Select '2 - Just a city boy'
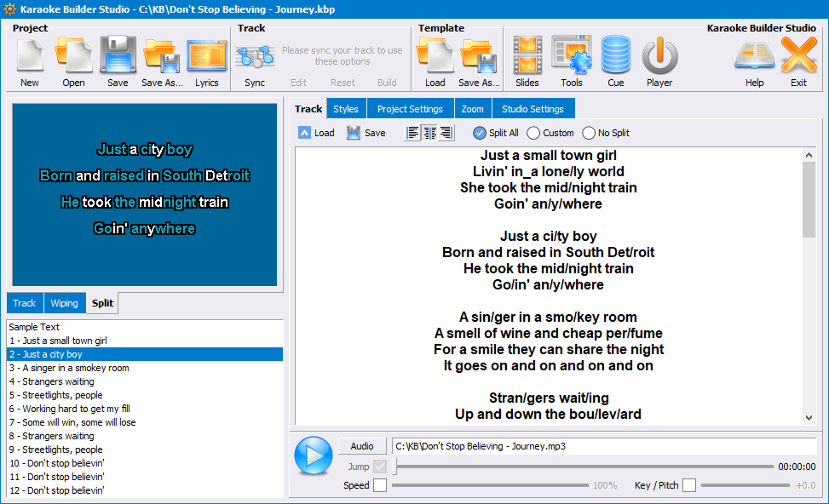This screenshot has width=829, height=504. point(144,354)
